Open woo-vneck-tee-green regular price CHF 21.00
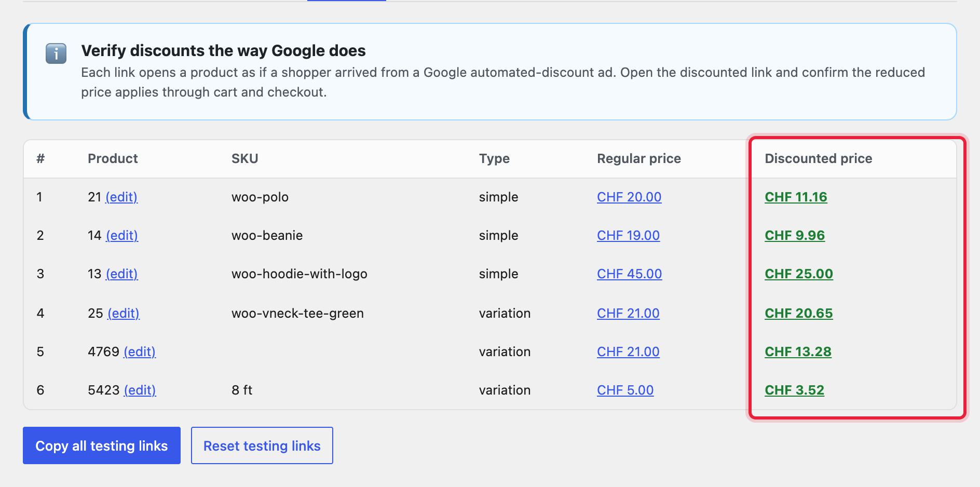 (628, 314)
